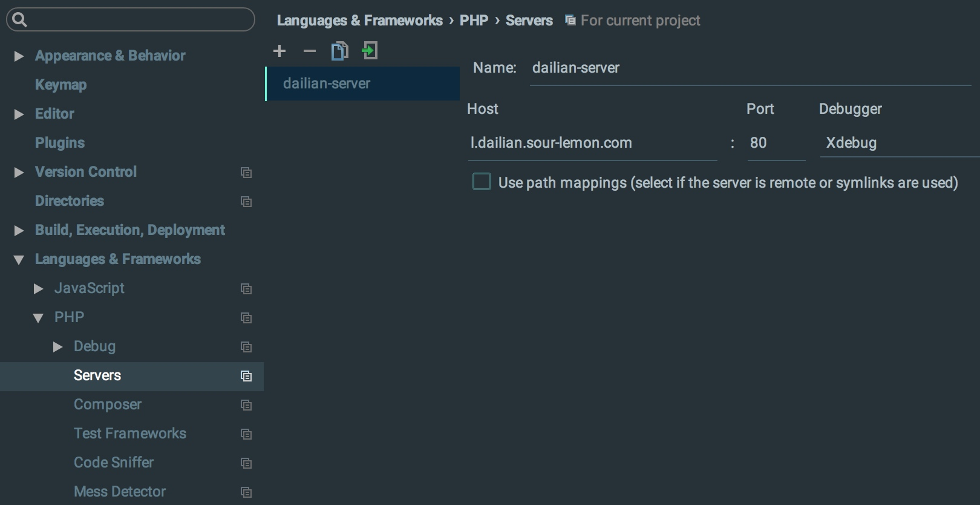The height and width of the screenshot is (505, 980).
Task: Click PHP in the breadcrumb
Action: coord(474,21)
